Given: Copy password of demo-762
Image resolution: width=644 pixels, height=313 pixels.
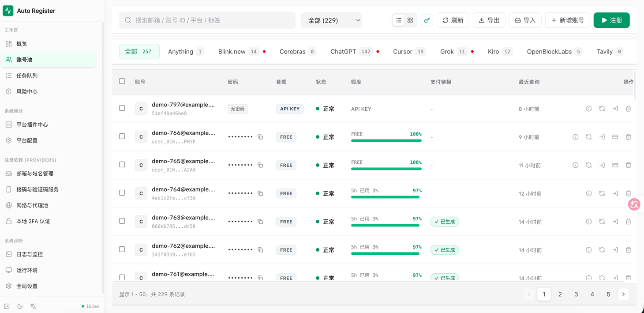Looking at the screenshot, I should click(x=260, y=250).
